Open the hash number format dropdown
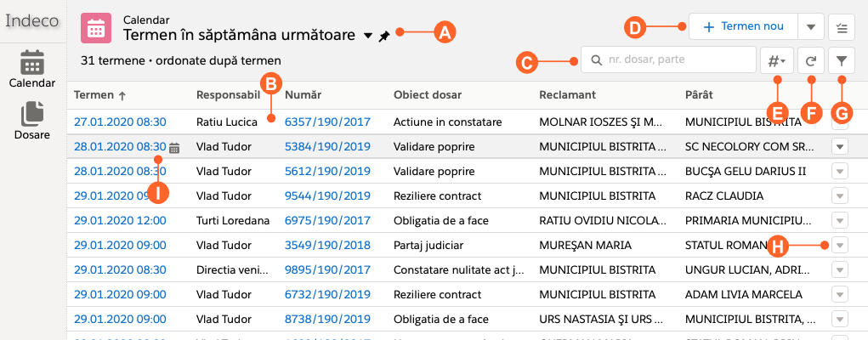Screen dimensions: 868x340 coord(776,60)
